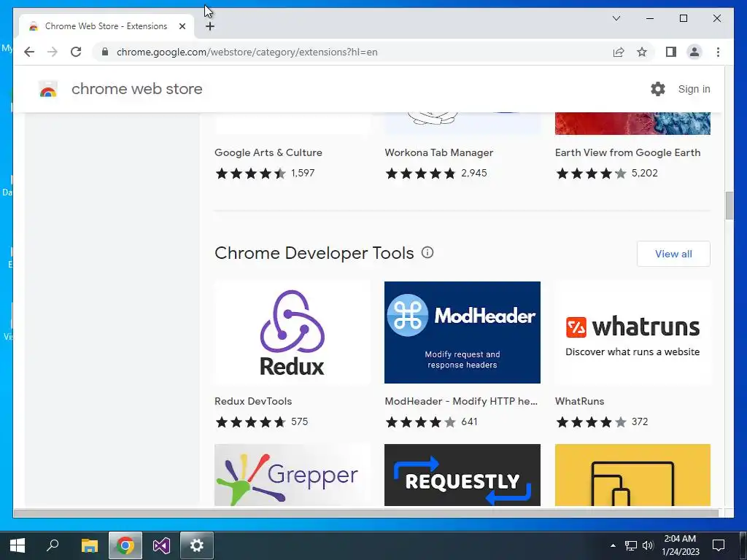The width and height of the screenshot is (747, 560).
Task: Open the taskbar clock and date
Action: (x=681, y=545)
